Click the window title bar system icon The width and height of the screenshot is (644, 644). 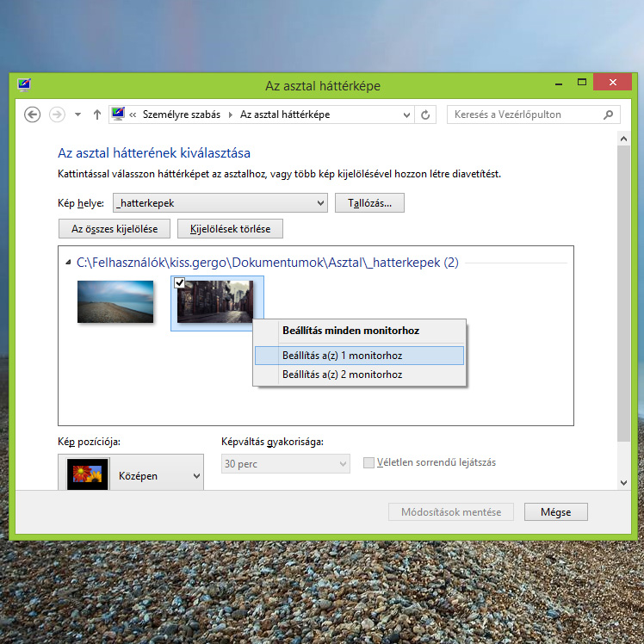tap(24, 85)
